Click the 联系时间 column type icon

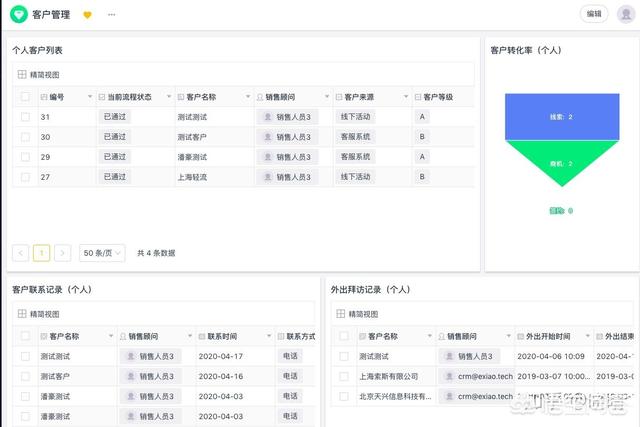pyautogui.click(x=202, y=336)
